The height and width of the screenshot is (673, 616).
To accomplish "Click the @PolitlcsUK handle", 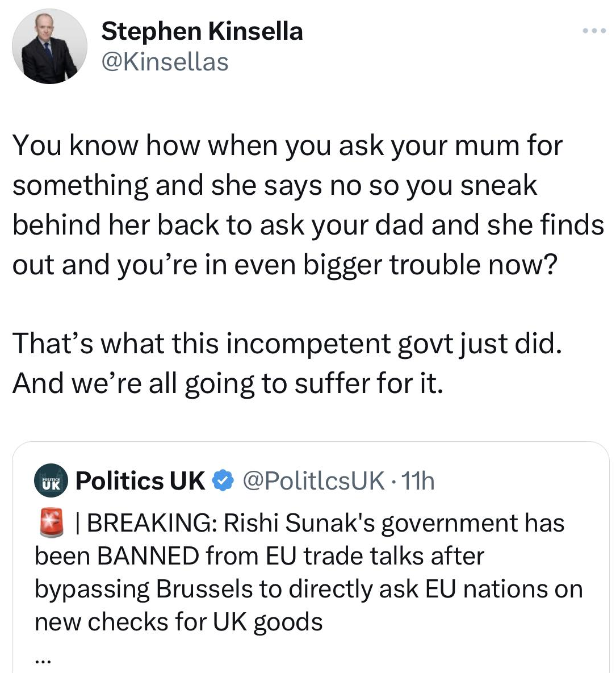I will point(314,481).
